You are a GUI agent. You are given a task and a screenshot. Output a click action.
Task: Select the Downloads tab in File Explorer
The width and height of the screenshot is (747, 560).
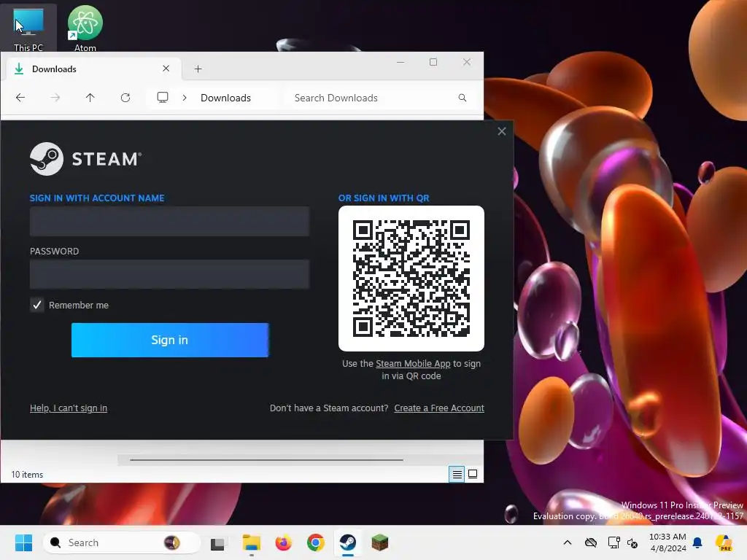[x=93, y=69]
